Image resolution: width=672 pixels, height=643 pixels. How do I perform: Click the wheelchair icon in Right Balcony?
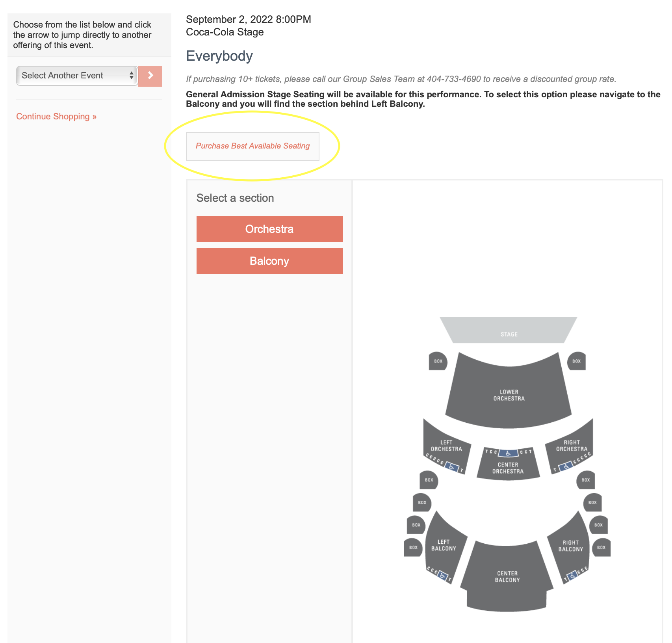click(572, 576)
